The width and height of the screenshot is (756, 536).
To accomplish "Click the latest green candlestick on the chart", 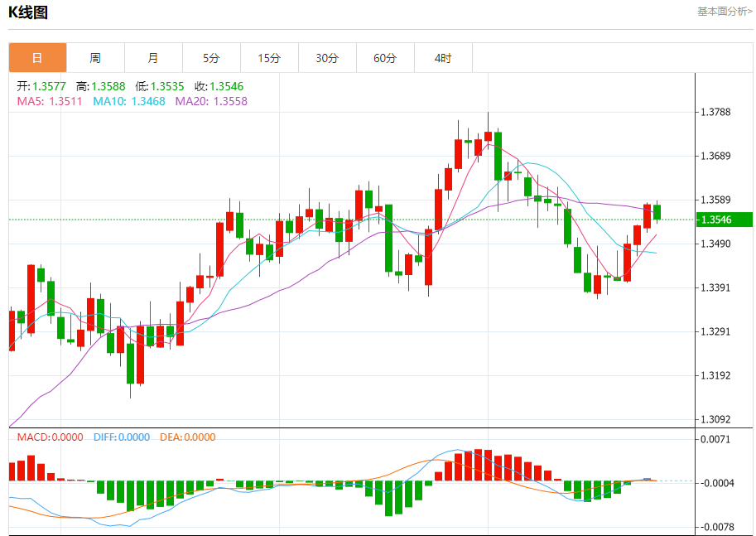I will (x=657, y=212).
